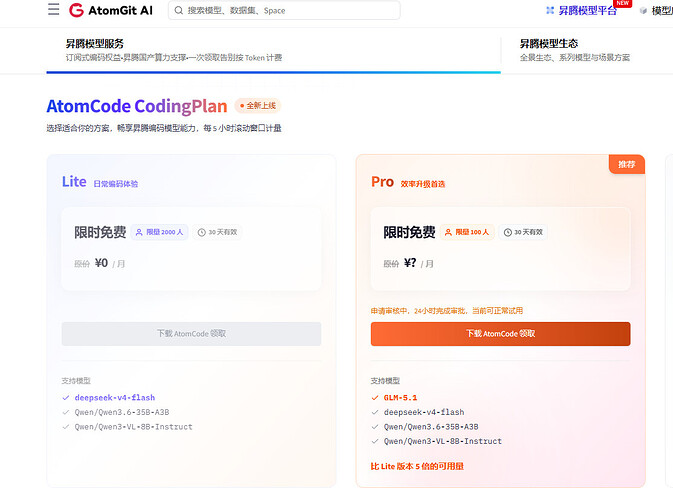Viewport: 673px width, 500px height.
Task: Click 日常编码体验 subtitle on Lite
Action: point(115,184)
